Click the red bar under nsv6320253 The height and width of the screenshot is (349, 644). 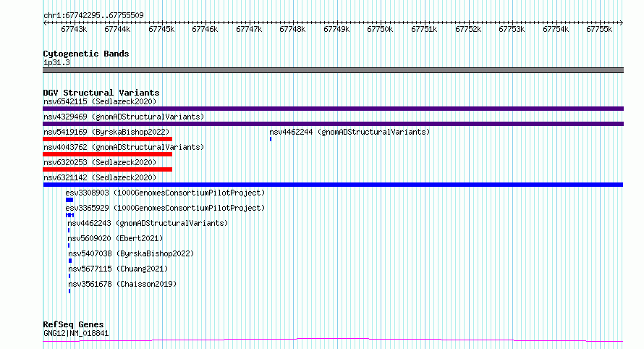108,169
